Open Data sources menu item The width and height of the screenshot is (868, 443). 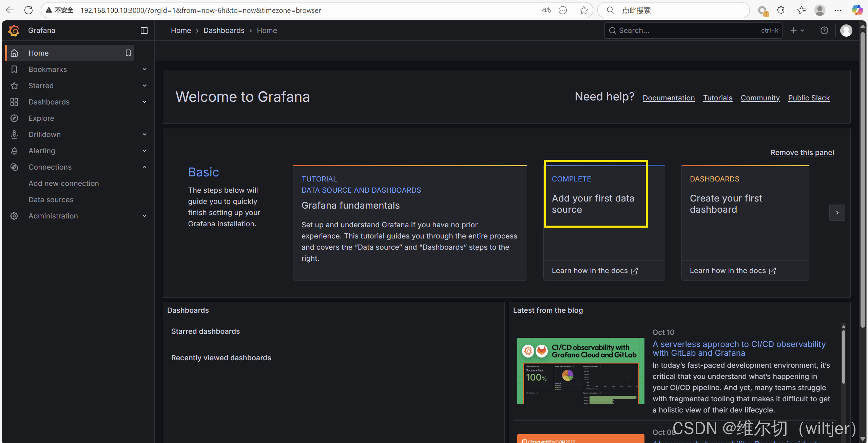[x=51, y=200]
